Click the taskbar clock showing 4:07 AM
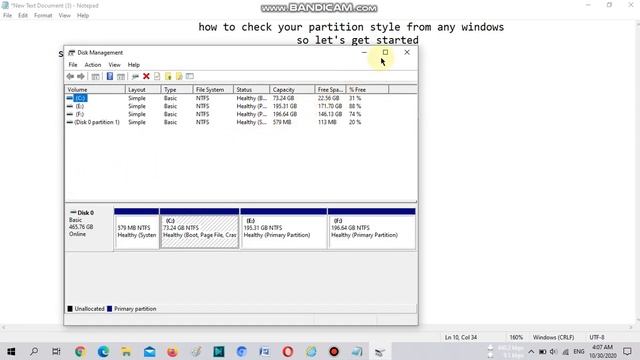The image size is (640, 360). coord(602,351)
